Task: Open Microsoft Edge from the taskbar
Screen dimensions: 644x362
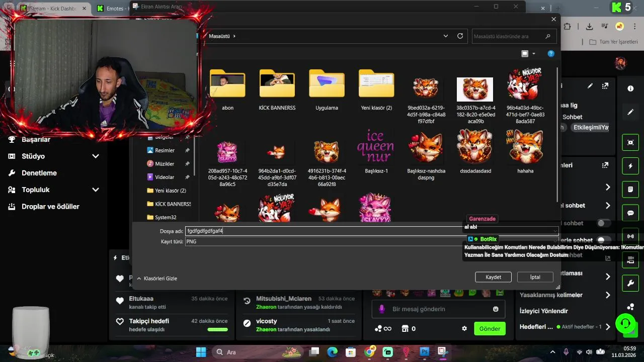Action: click(333, 352)
